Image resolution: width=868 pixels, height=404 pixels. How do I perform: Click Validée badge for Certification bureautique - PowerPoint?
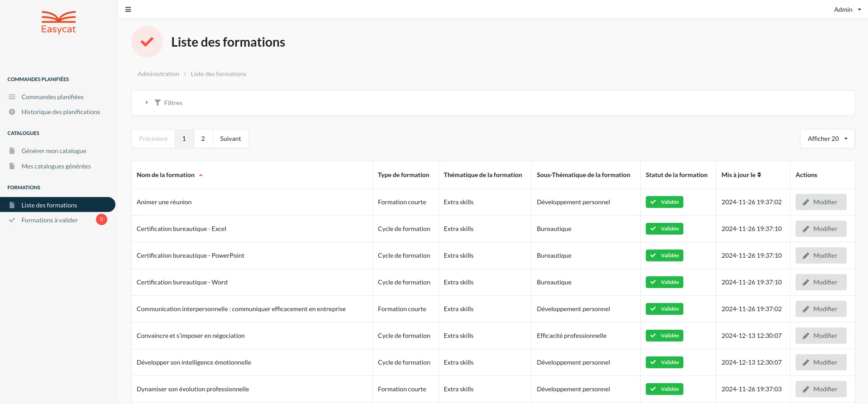(x=664, y=255)
